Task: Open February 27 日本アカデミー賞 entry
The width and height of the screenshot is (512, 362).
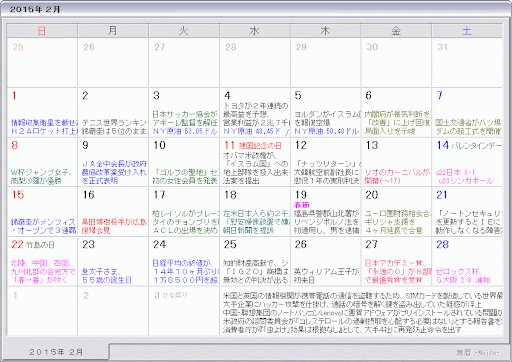Action: 397,271
